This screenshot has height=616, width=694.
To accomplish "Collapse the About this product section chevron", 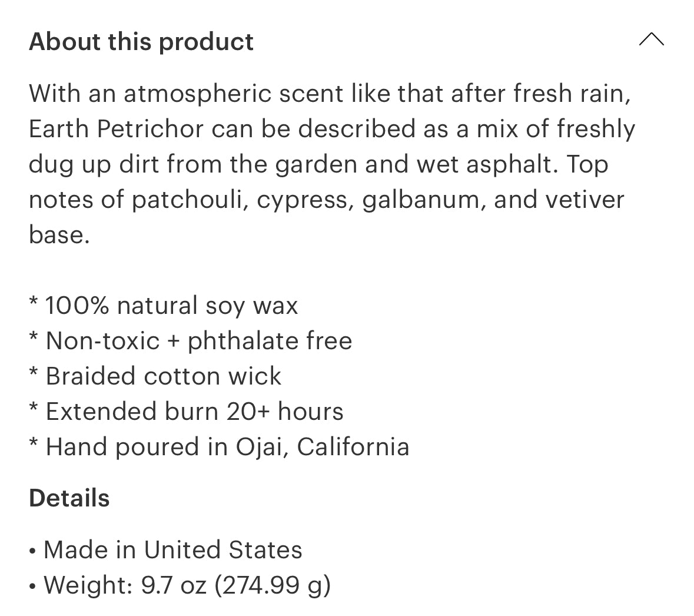I will click(x=651, y=41).
